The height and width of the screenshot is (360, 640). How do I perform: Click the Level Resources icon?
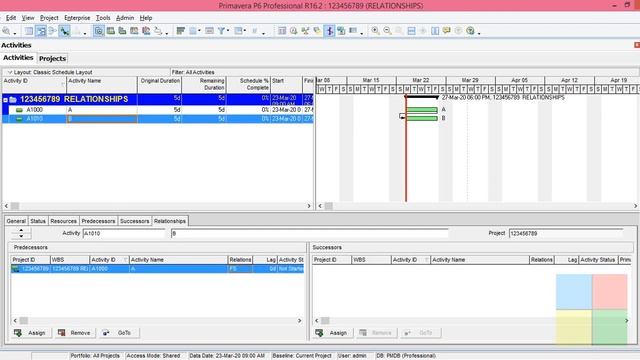[305, 31]
